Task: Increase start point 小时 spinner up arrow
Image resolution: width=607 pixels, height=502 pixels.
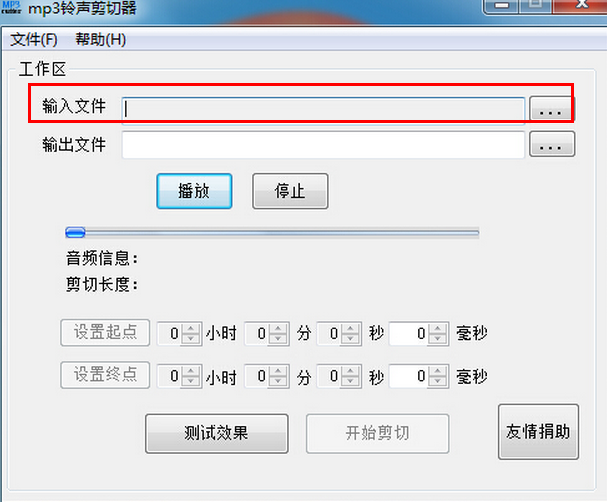Action: (191, 329)
